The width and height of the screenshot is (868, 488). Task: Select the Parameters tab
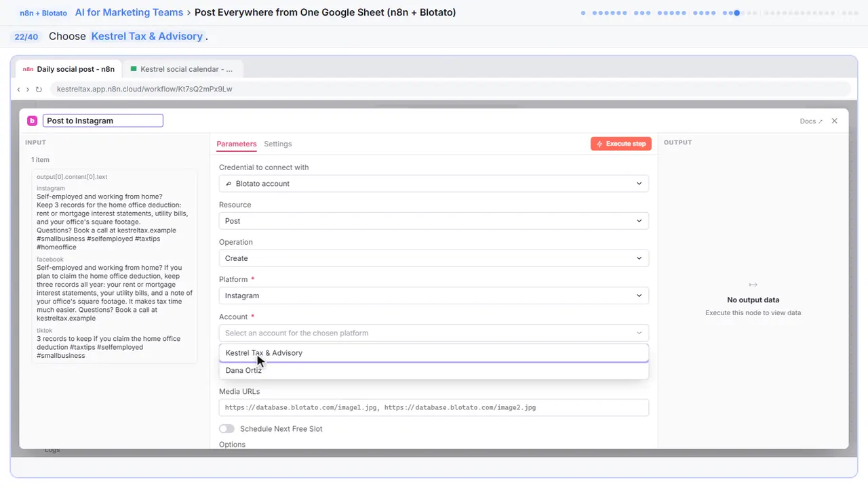click(x=237, y=144)
